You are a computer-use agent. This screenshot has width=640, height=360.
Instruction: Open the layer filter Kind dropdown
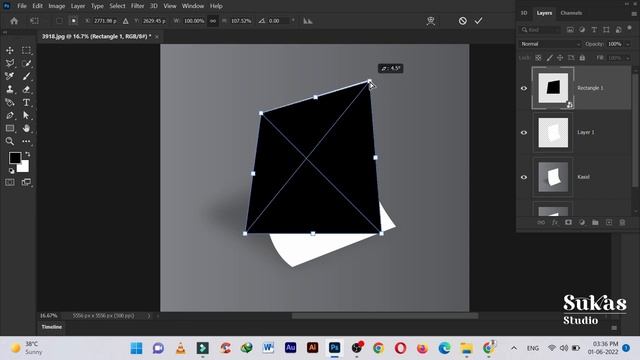tap(540, 30)
